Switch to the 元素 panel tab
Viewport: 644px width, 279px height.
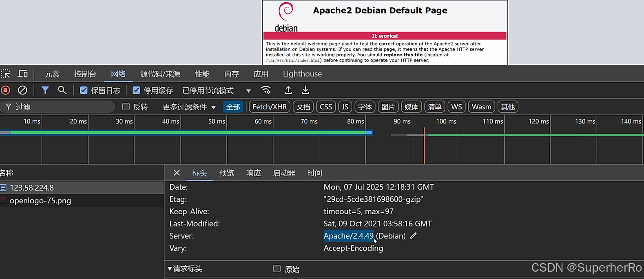pos(52,74)
